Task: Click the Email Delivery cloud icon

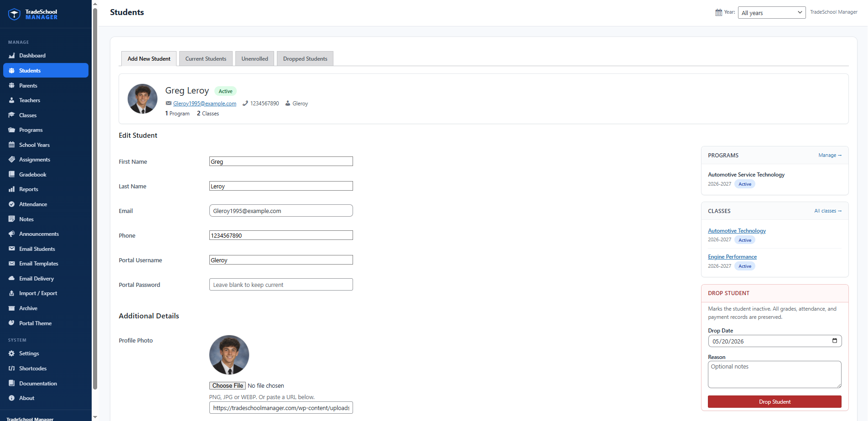Action: (x=12, y=278)
